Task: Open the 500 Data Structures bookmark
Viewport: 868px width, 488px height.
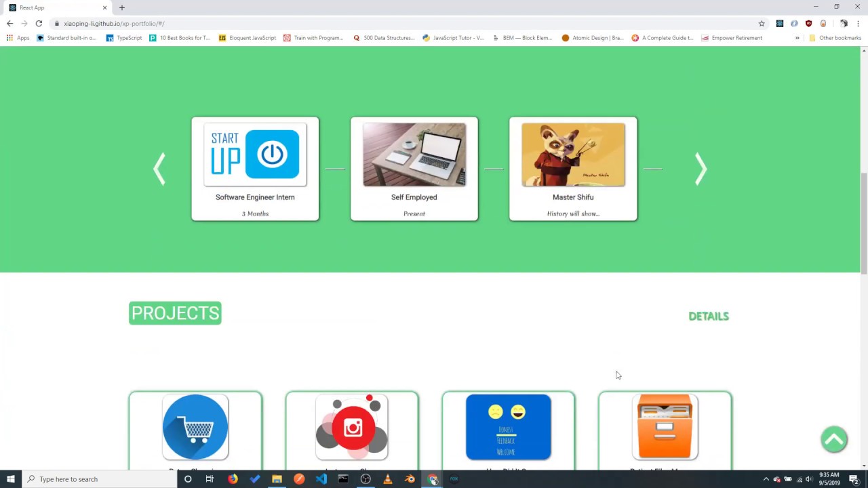Action: tap(384, 38)
